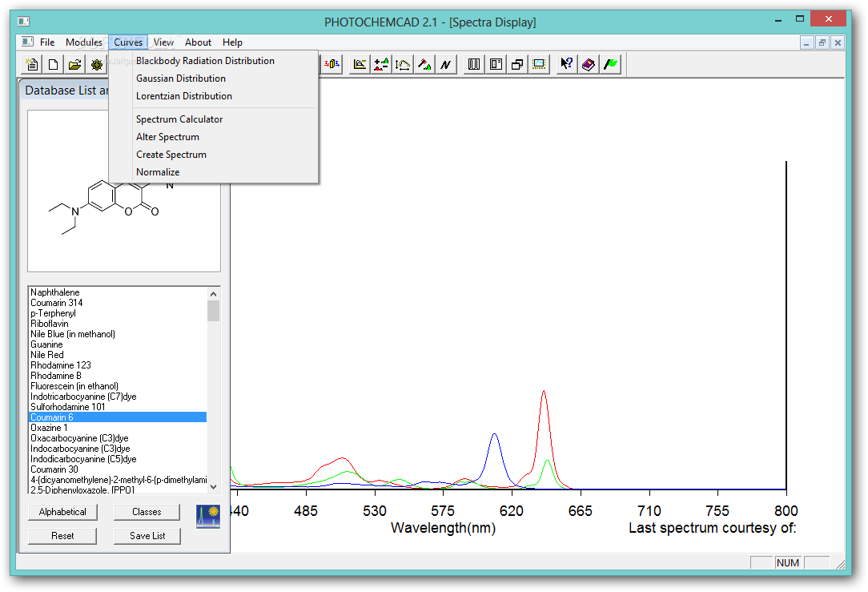The height and width of the screenshot is (592, 868).
Task: Click the Save List button
Action: tap(147, 536)
